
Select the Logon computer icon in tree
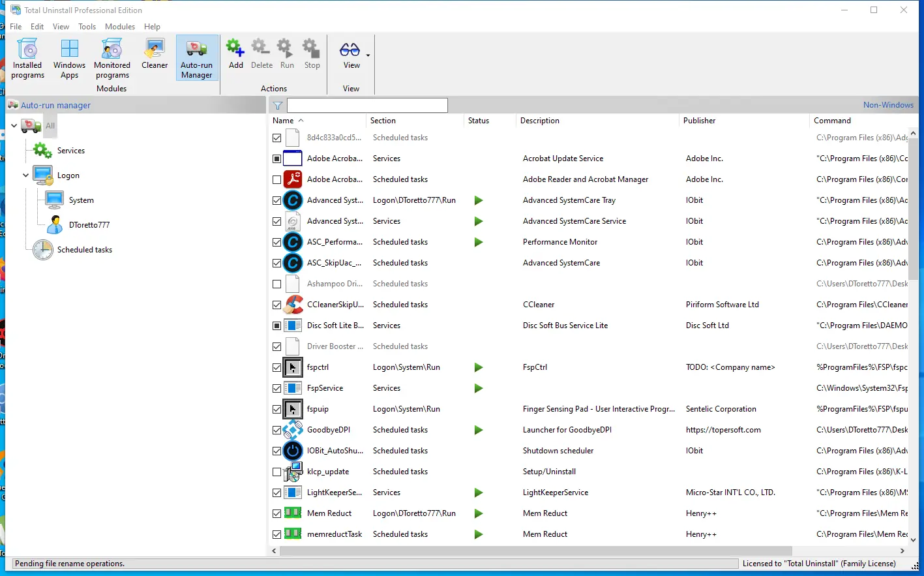43,175
